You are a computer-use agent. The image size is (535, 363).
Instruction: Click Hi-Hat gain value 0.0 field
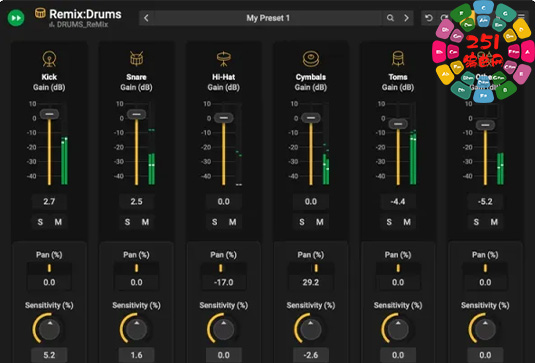[x=223, y=202]
